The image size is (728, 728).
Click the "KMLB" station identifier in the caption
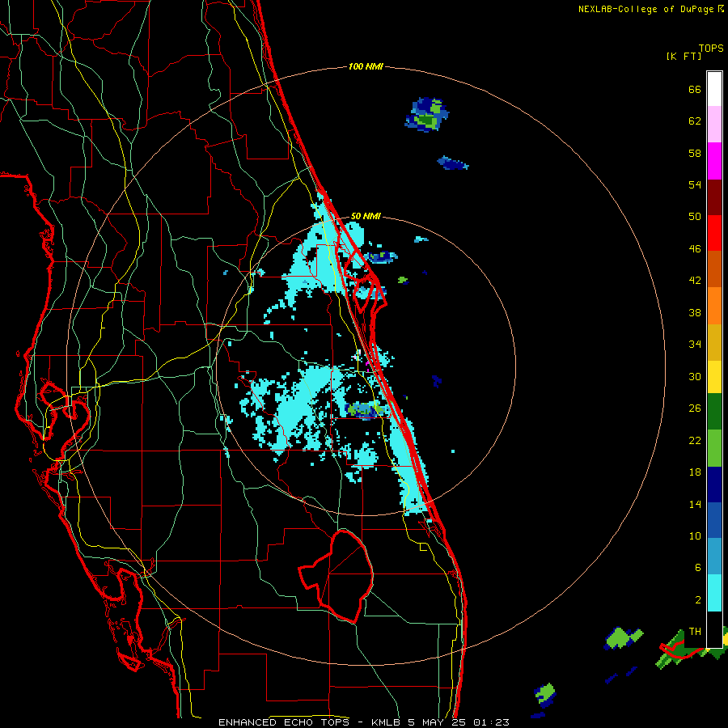click(x=386, y=722)
